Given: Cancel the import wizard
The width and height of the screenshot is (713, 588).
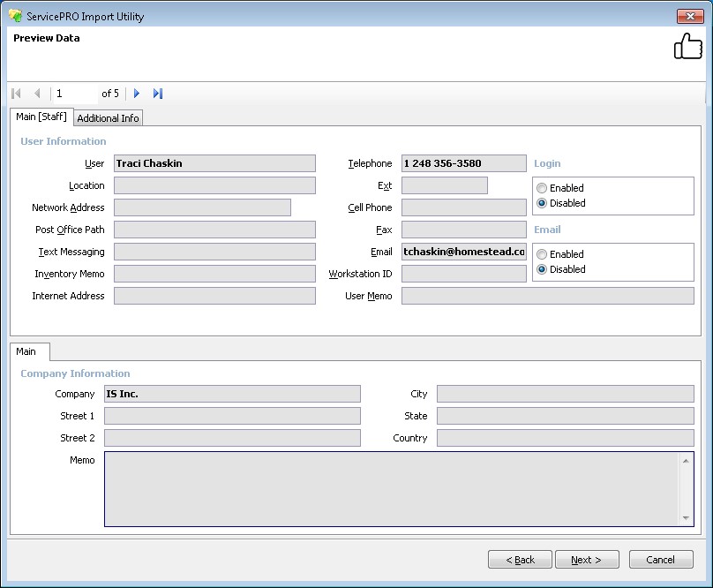Looking at the screenshot, I should pos(660,559).
